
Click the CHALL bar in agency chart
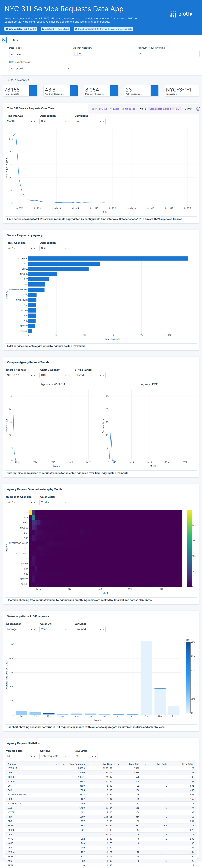click(58, 269)
